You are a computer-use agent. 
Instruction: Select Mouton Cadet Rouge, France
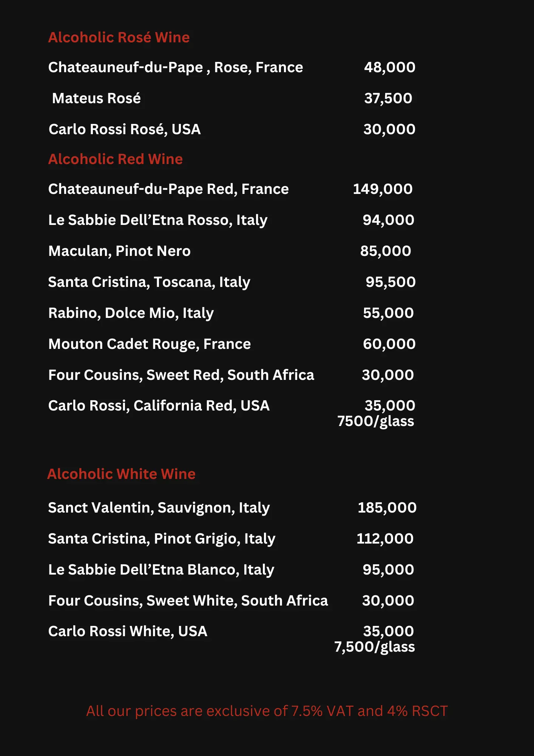pyautogui.click(x=150, y=344)
